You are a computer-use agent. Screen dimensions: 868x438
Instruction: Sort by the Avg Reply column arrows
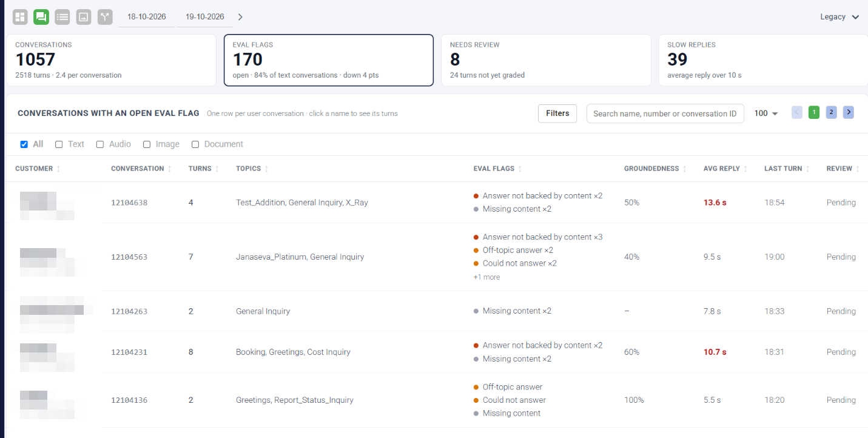click(x=745, y=169)
